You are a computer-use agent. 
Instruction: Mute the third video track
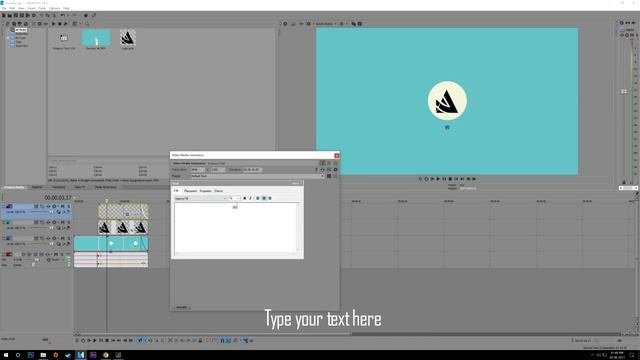pos(62,238)
